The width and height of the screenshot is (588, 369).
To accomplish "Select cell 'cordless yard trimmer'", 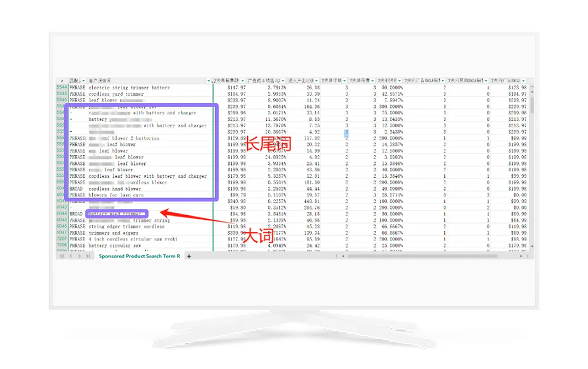I will (x=117, y=94).
